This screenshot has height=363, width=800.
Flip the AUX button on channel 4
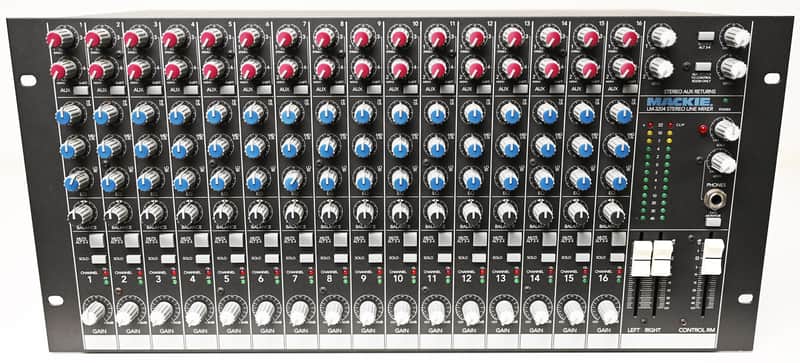coord(192,90)
